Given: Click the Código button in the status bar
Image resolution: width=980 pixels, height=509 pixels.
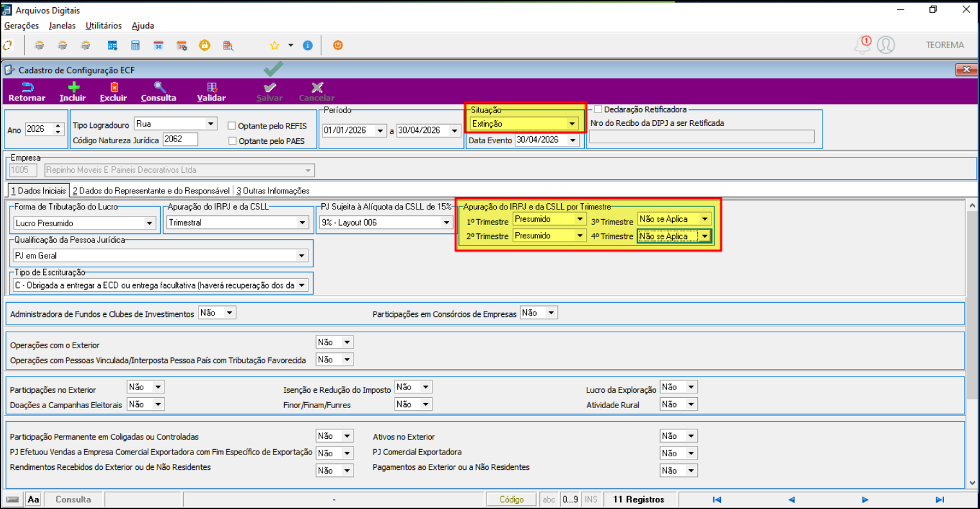Looking at the screenshot, I should click(x=512, y=499).
